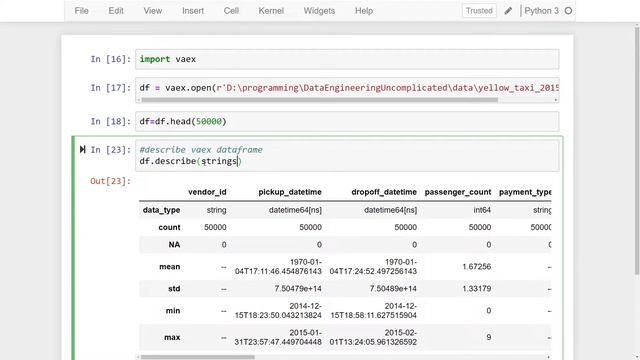The image size is (640, 360).
Task: Click the vendor_id count value 50000
Action: (215, 227)
